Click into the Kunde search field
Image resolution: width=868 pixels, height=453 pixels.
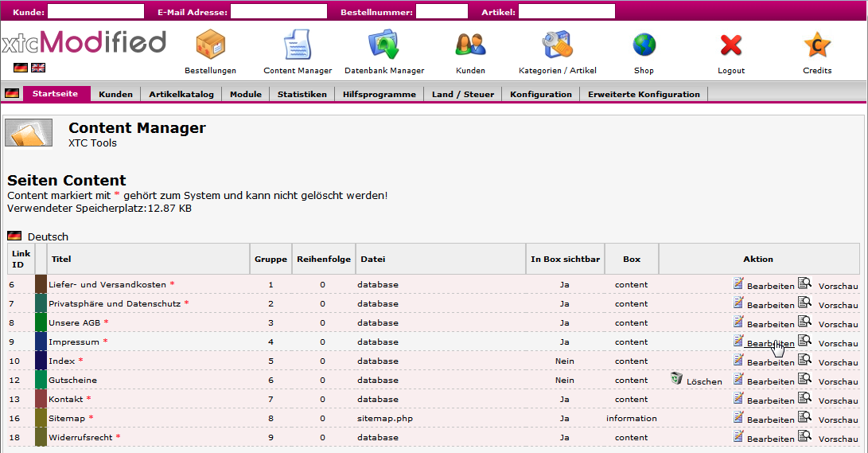tap(95, 11)
